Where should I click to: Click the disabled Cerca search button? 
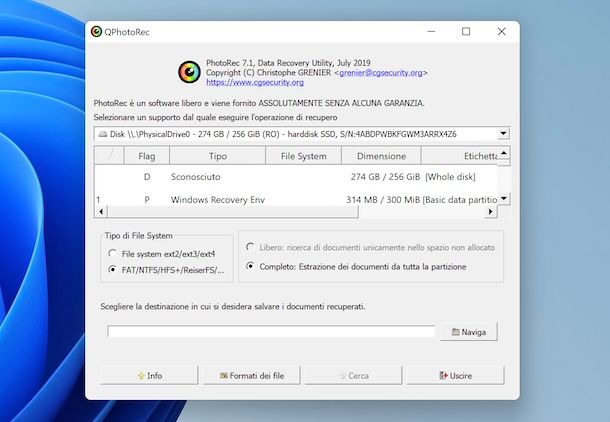pos(353,376)
